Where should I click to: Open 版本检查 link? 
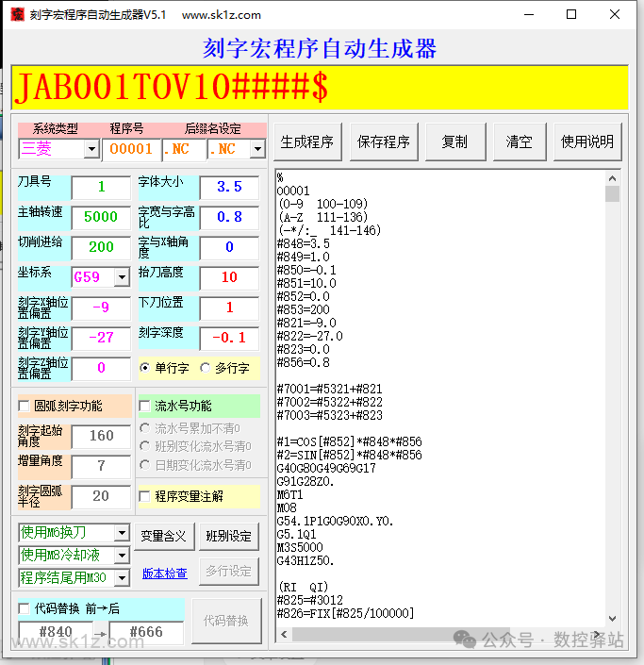click(x=165, y=574)
